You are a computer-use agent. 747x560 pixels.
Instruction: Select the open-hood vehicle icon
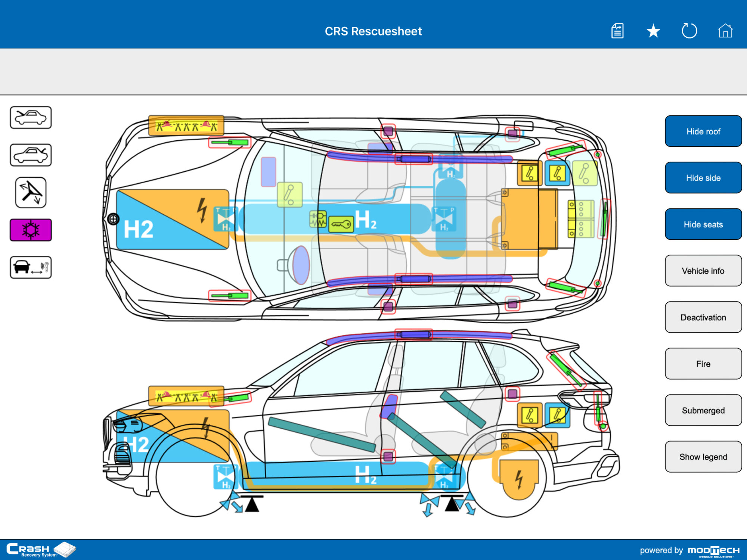[x=31, y=117]
